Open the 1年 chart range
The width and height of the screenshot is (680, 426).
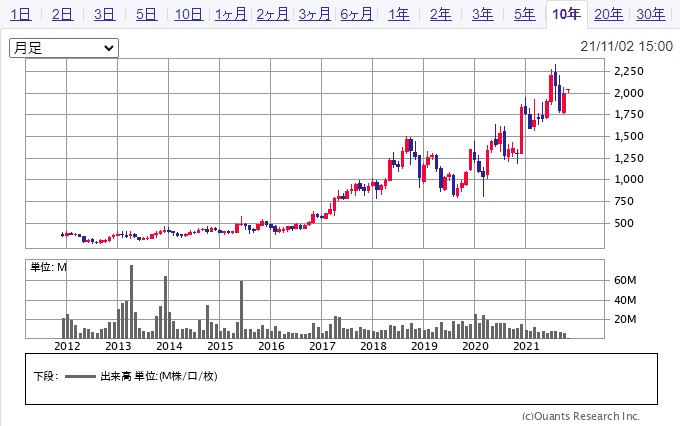399,14
